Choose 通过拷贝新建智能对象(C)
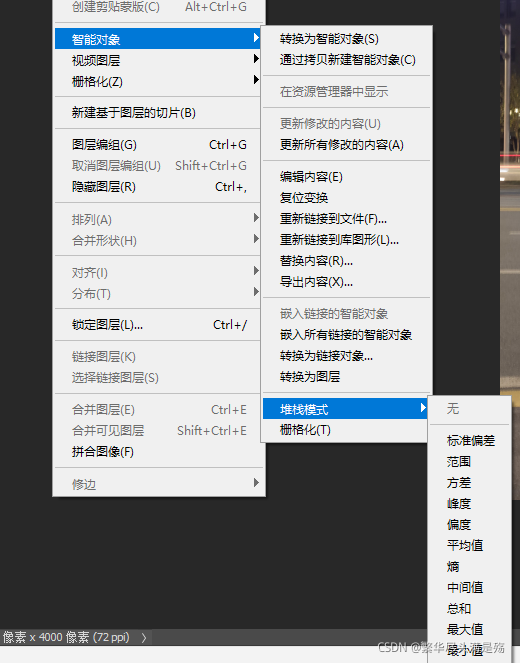 click(x=346, y=60)
